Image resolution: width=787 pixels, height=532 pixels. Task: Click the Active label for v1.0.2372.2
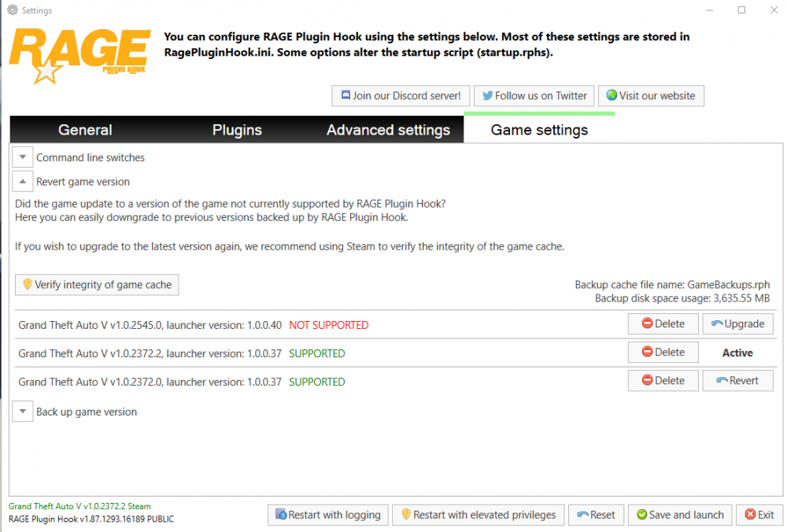[737, 353]
